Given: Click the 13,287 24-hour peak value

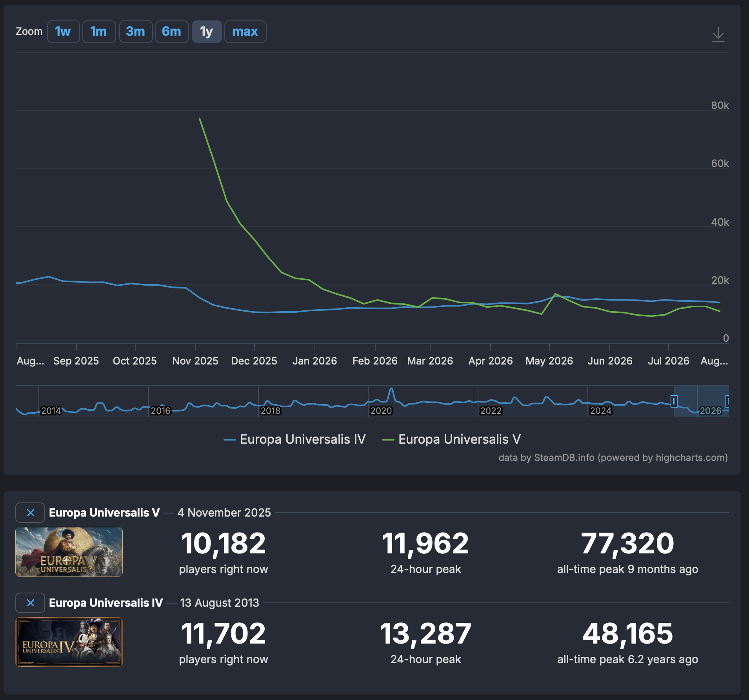Looking at the screenshot, I should pos(425,634).
